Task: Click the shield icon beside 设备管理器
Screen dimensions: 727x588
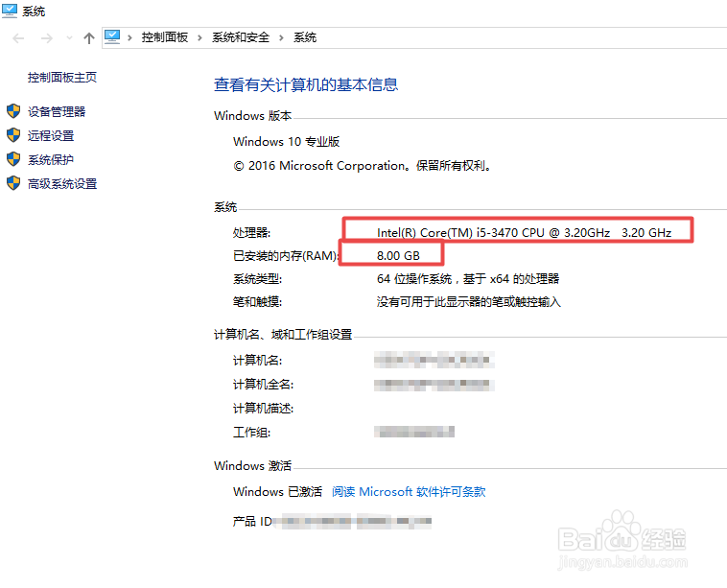Action: (13, 111)
